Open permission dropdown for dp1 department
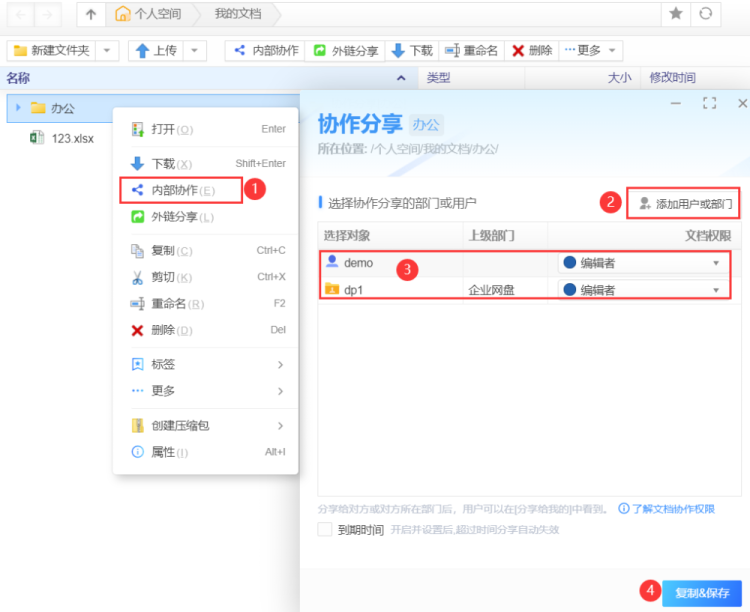The image size is (750, 612). point(716,290)
